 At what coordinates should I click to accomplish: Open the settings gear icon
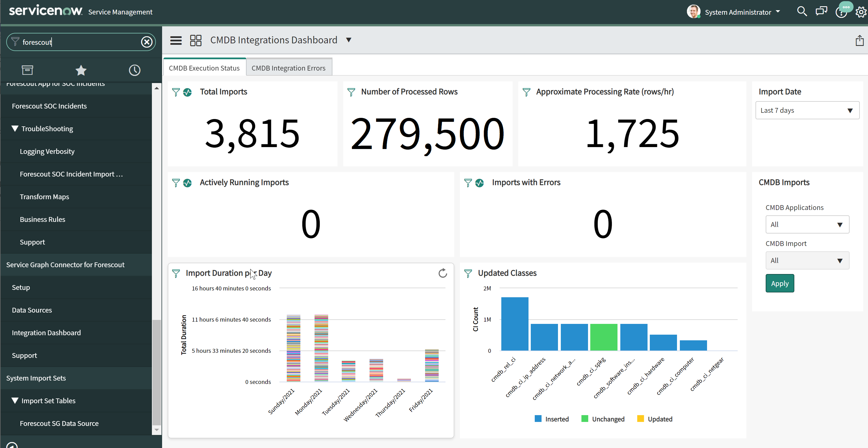[x=861, y=12]
